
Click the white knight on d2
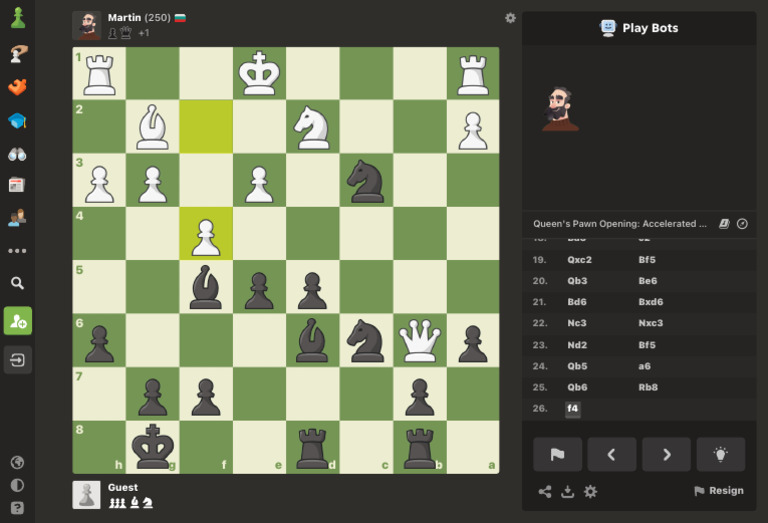[312, 127]
